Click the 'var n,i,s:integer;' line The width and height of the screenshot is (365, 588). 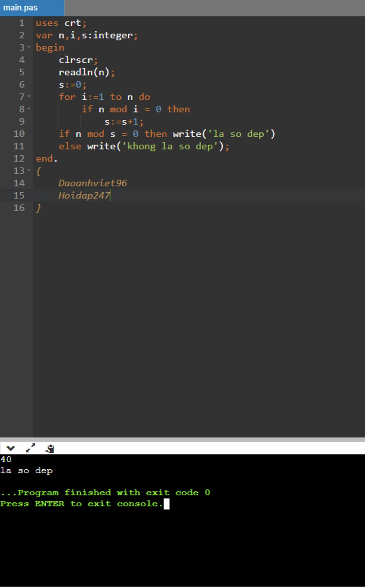87,35
